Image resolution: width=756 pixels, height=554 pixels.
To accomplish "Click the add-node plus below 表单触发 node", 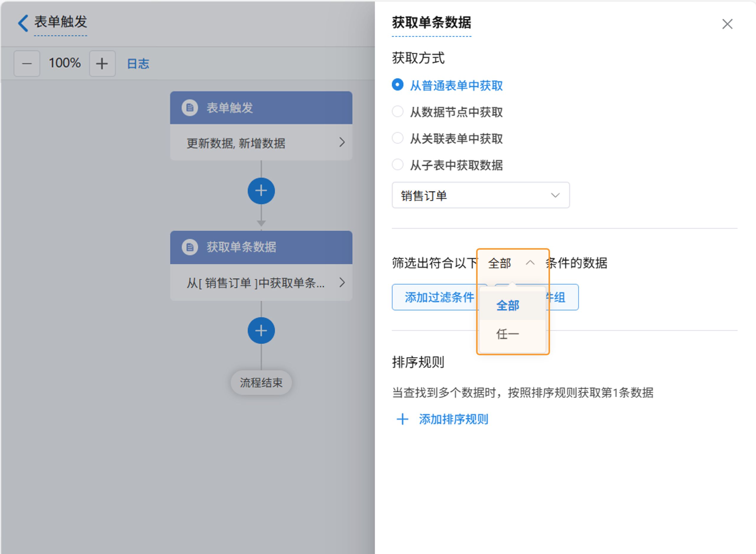I will coord(261,191).
